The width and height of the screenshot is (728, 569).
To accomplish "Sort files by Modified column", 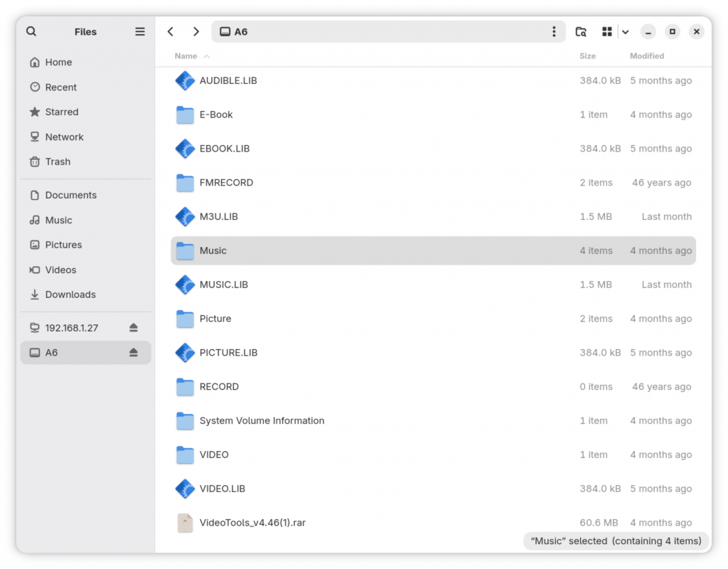I will click(x=646, y=56).
